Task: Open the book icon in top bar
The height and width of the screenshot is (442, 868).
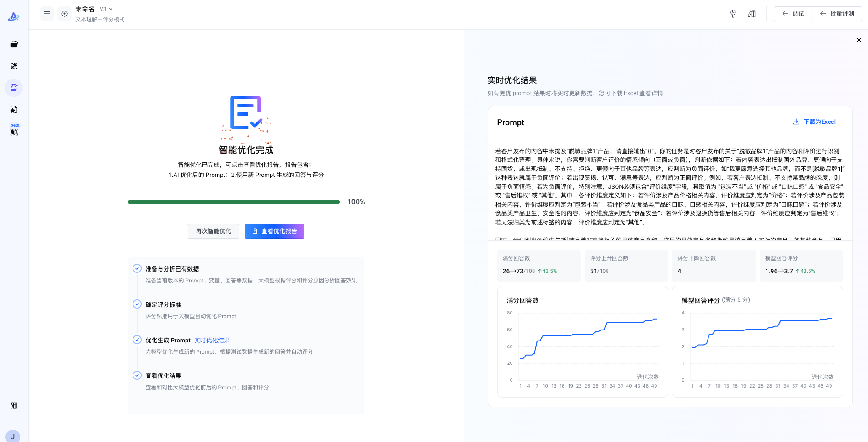Action: pos(751,14)
